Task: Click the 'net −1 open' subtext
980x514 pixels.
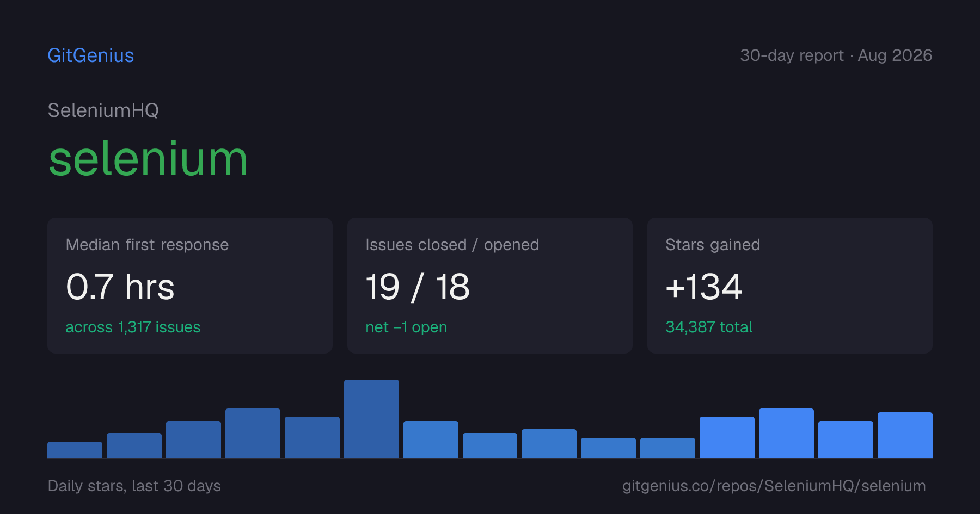Action: 406,327
